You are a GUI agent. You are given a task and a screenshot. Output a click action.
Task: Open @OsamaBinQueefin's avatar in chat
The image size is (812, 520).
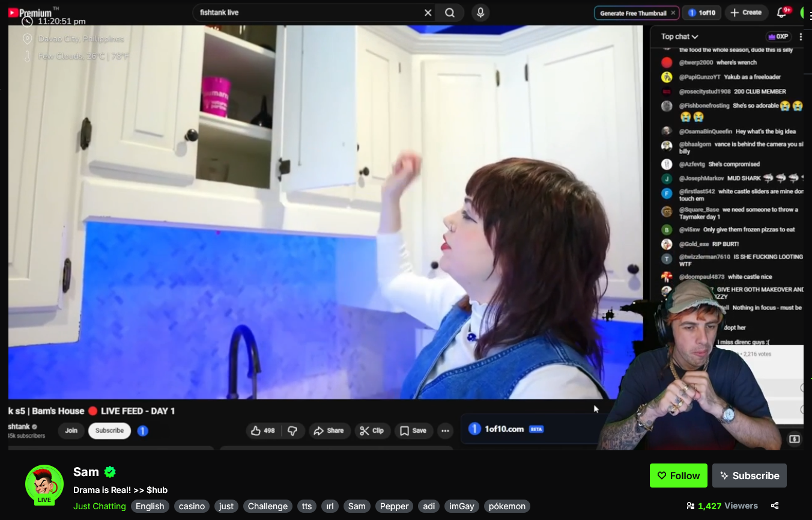[x=667, y=131]
